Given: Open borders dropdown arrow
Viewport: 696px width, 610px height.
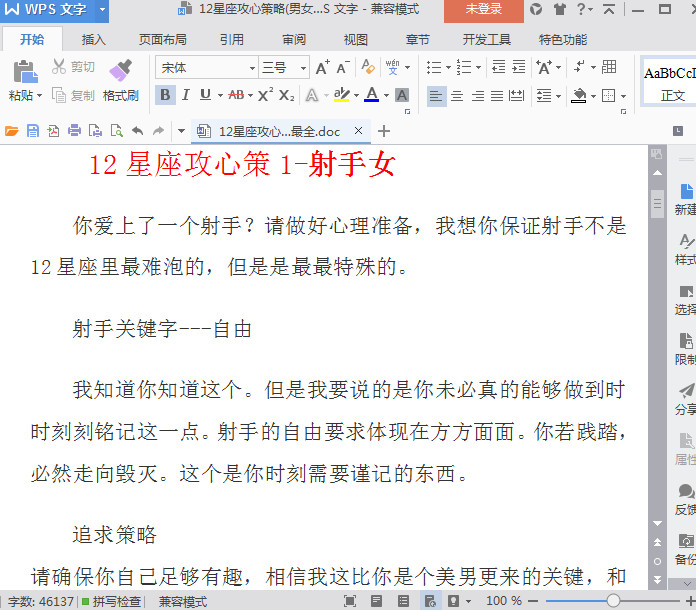Looking at the screenshot, I should coord(623,96).
